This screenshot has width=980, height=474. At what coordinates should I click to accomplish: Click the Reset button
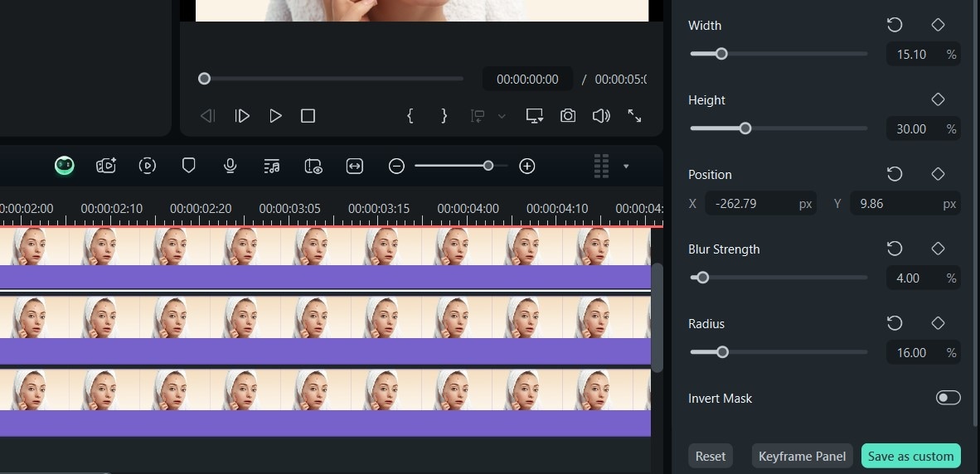(x=711, y=456)
